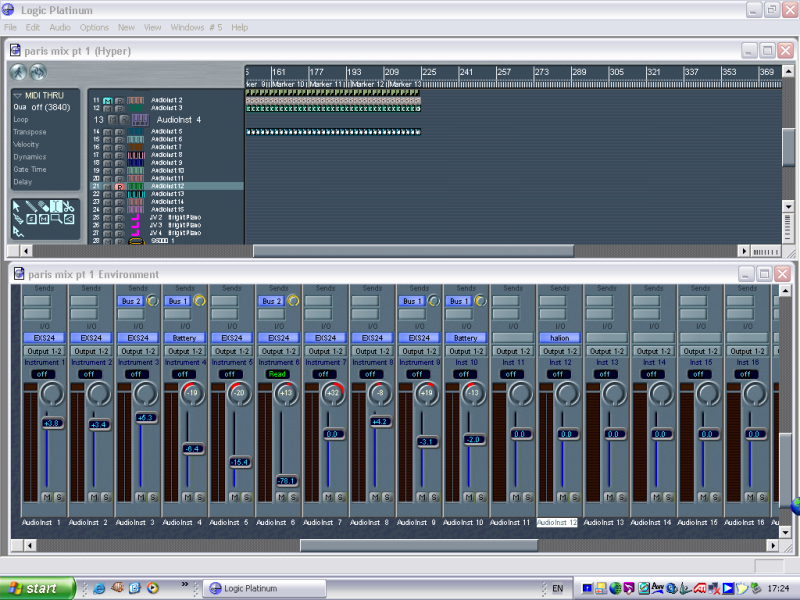800x600 pixels.
Task: Pick the Pencil tool in the toolbox
Action: (32, 206)
